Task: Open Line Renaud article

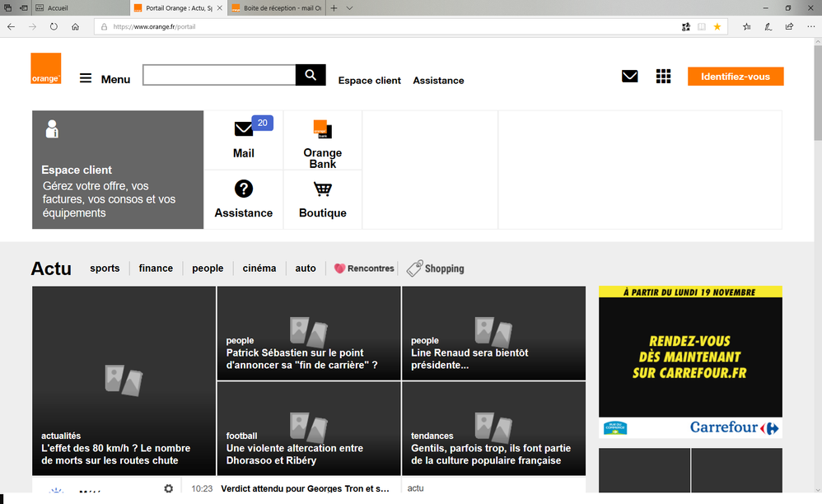Action: (x=494, y=334)
